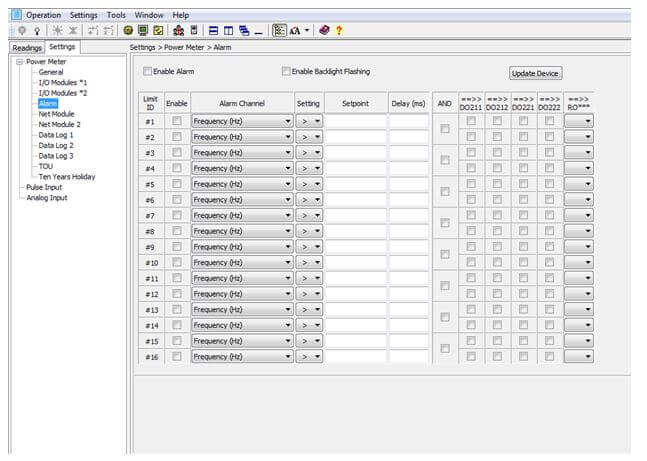Click the Setpoint field for limit #1
The image size is (647, 461).
coord(355,121)
